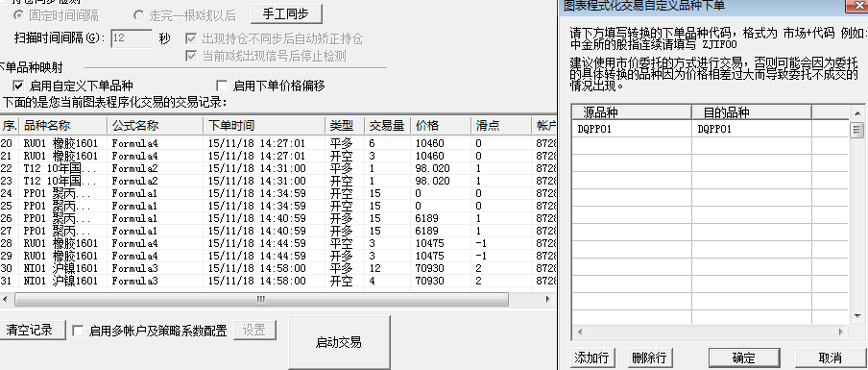Select row 28 RU01 平空 record
Viewport: 868px width, 370px height.
click(x=277, y=244)
